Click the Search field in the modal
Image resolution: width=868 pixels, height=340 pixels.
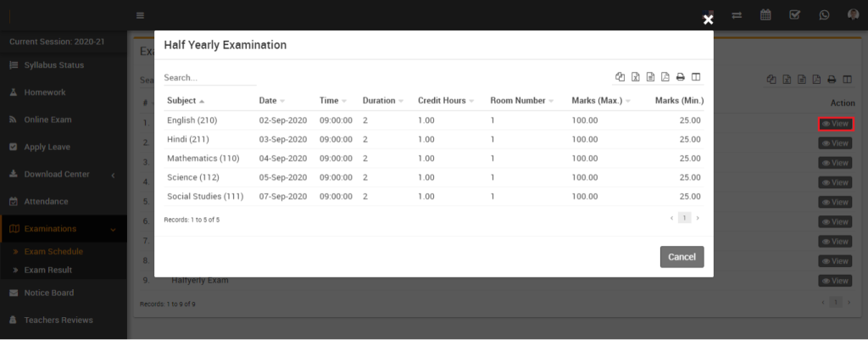tap(209, 77)
